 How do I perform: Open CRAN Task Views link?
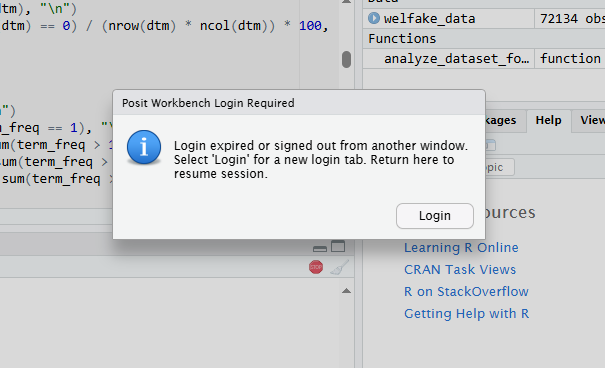pyautogui.click(x=460, y=270)
